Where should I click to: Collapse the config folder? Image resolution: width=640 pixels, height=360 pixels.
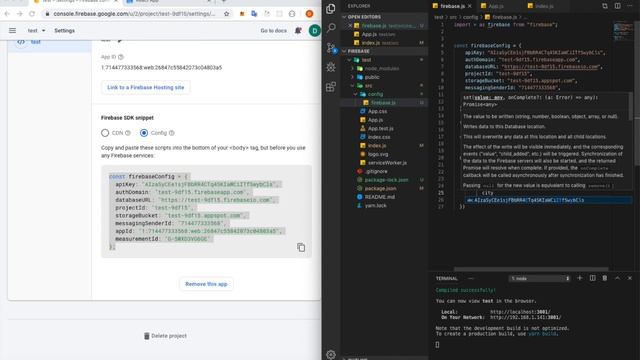(356, 94)
